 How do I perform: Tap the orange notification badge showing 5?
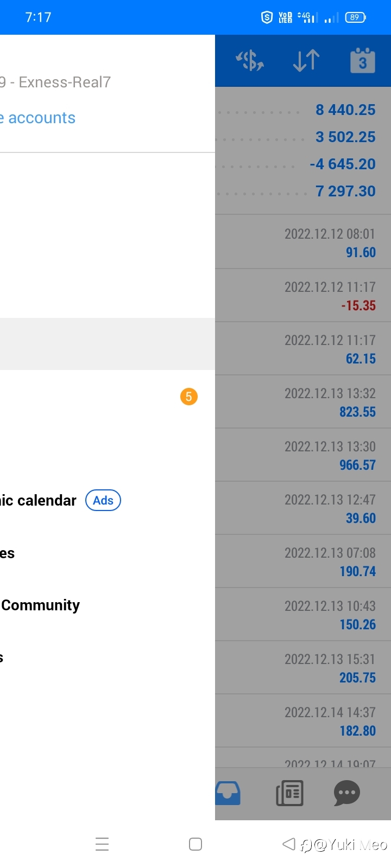click(189, 397)
